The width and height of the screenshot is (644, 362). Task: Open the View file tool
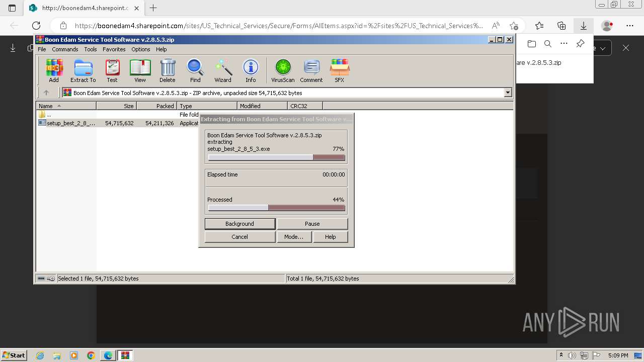140,71
